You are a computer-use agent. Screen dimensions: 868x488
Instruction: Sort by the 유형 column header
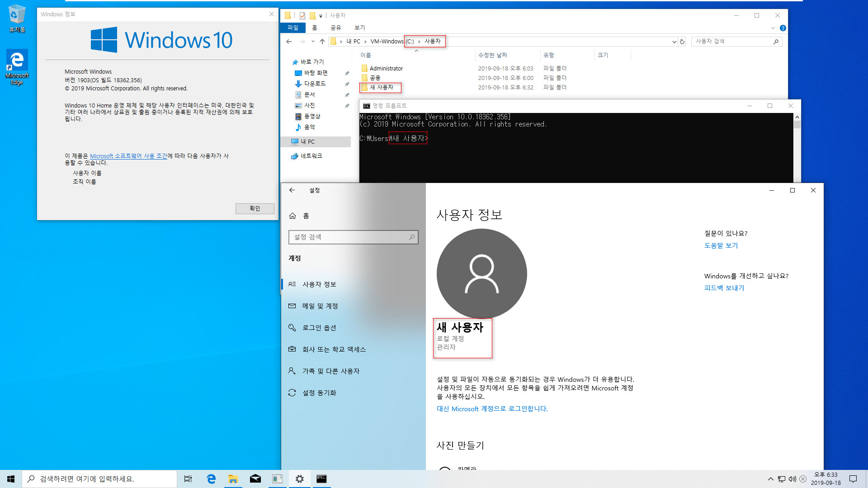tap(549, 55)
